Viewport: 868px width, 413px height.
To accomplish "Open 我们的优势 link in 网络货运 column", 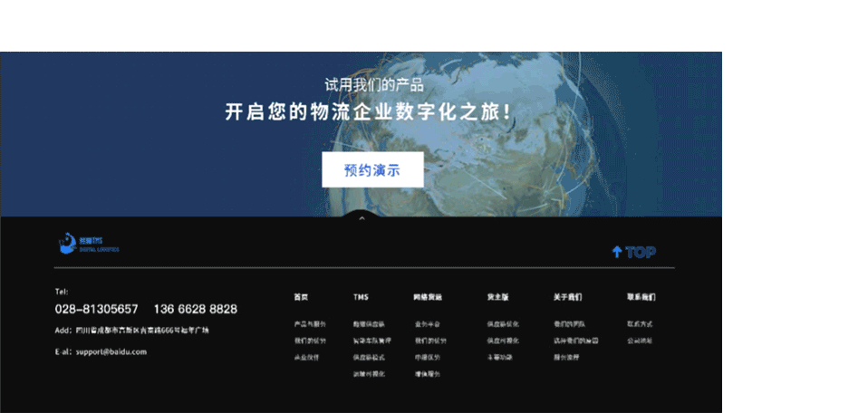I will point(430,341).
